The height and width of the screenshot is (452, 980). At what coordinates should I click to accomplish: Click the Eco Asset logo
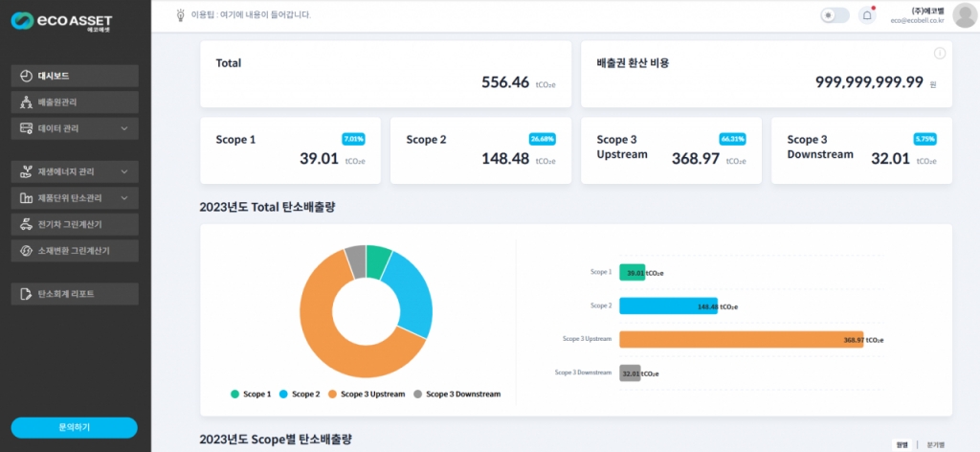[62, 21]
